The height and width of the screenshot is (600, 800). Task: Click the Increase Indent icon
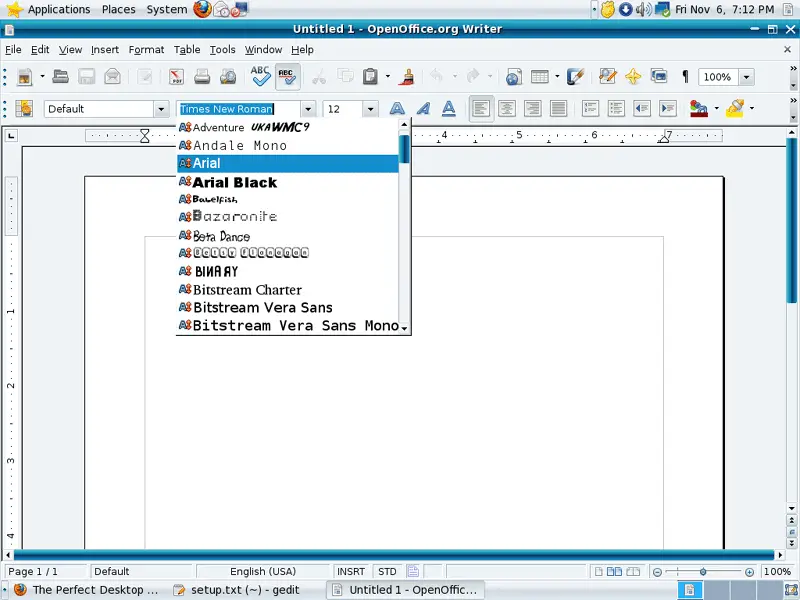[667, 109]
